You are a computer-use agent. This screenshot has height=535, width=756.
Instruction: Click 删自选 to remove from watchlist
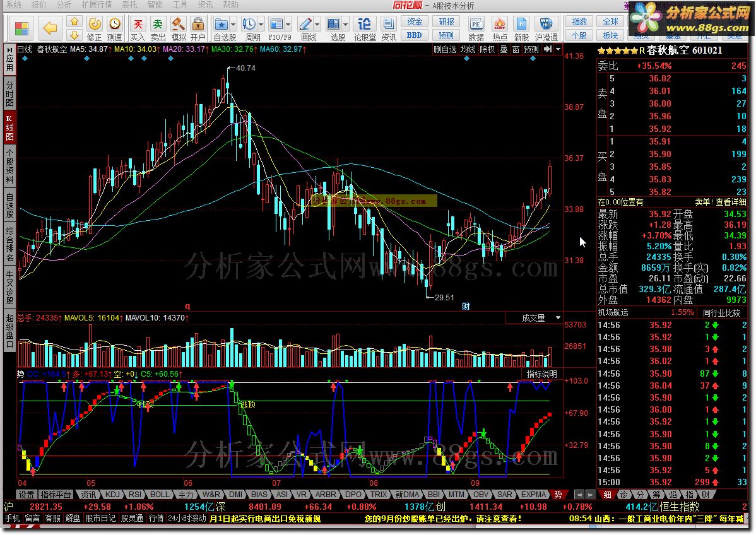point(445,49)
